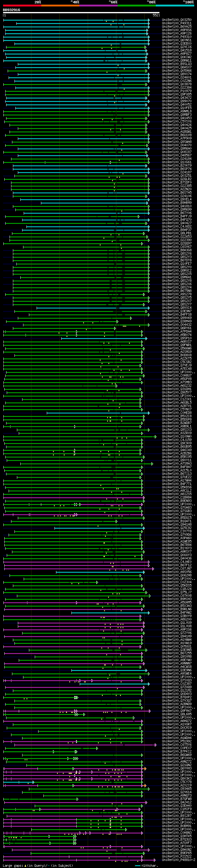The image size is (197, 868).
Task: Select the UniRef100_Q6YVH3 label
Action: click(177, 768)
